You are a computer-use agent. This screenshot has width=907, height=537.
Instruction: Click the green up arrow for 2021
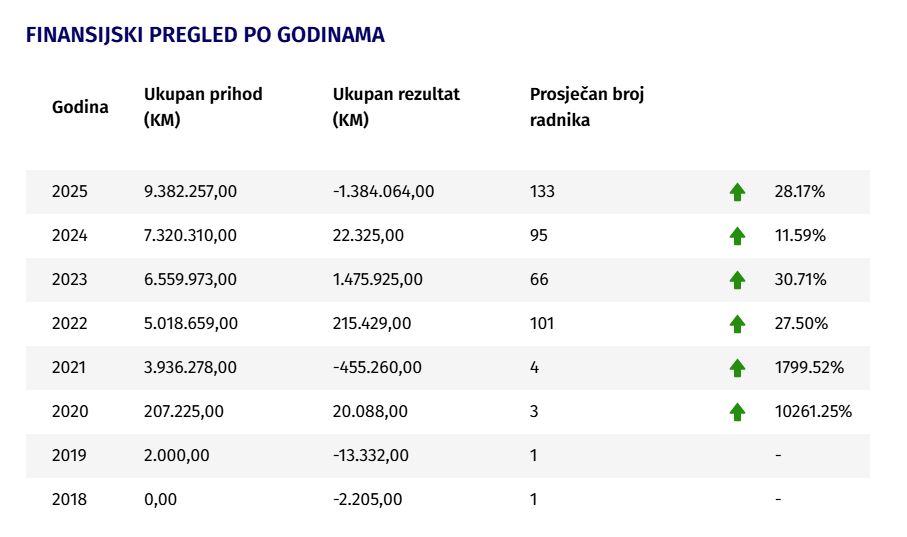737,367
